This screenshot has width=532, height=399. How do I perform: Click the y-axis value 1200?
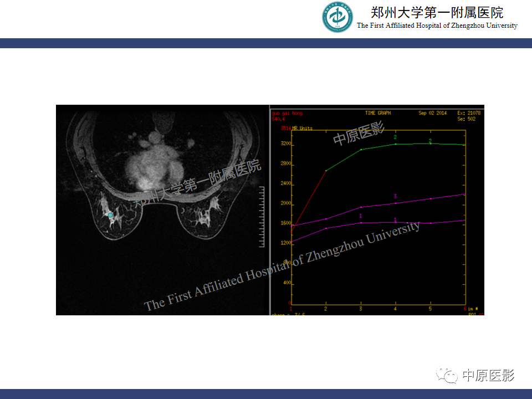click(x=286, y=243)
